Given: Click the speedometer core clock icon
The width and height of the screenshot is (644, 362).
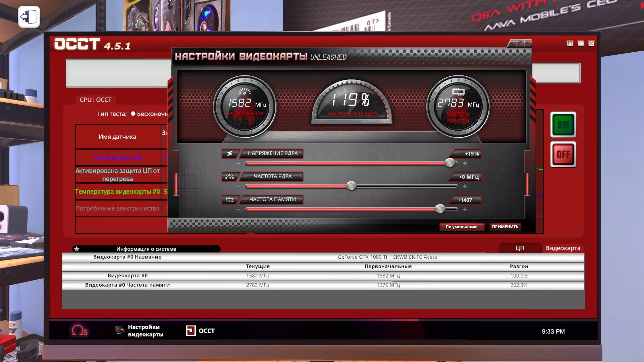Looking at the screenshot, I should click(230, 177).
